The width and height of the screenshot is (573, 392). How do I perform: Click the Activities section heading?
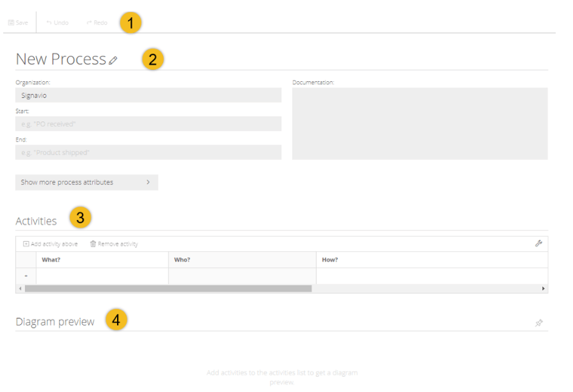click(x=36, y=221)
